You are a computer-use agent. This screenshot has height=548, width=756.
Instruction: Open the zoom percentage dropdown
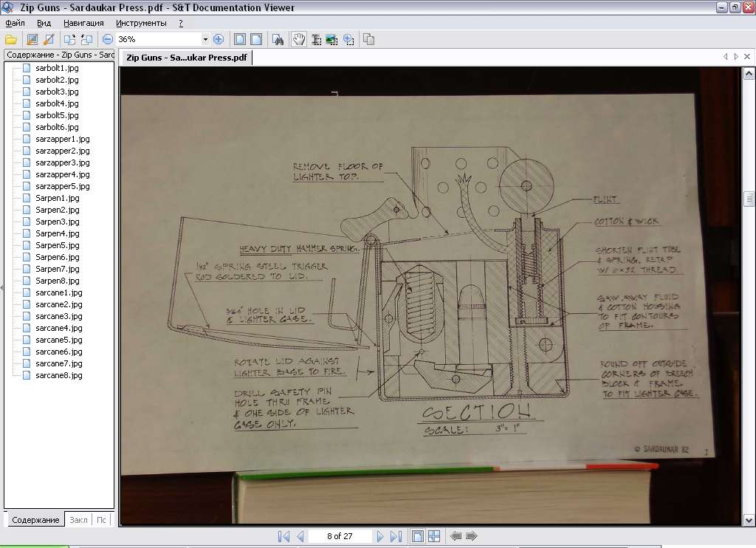[x=205, y=40]
